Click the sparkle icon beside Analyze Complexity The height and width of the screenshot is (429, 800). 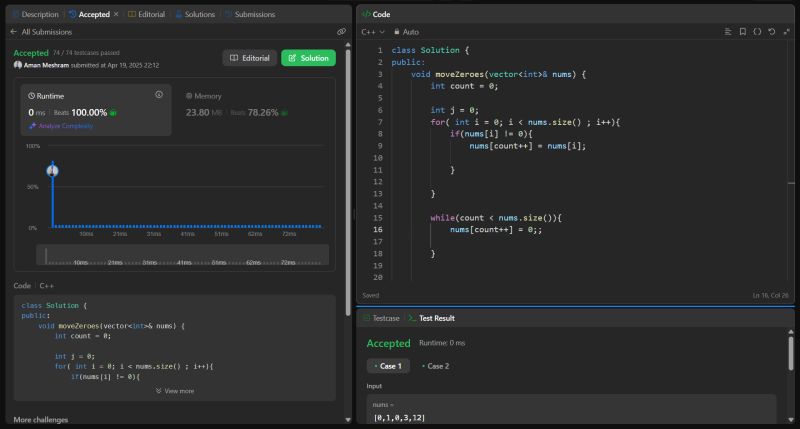(x=32, y=125)
